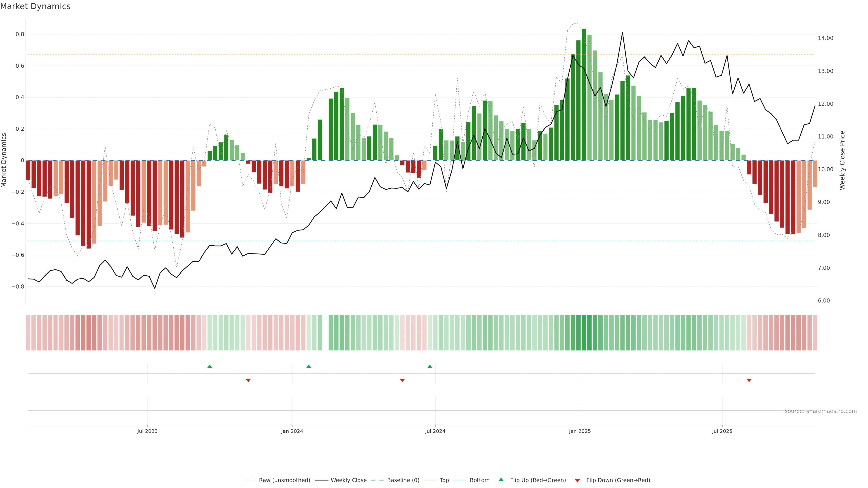Viewport: 868px width, 488px height.
Task: Open the source: sharemaestro.com link
Action: [821, 411]
